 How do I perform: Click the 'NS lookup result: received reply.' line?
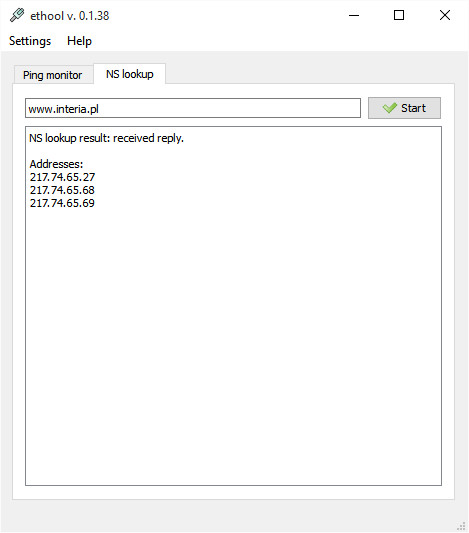106,138
